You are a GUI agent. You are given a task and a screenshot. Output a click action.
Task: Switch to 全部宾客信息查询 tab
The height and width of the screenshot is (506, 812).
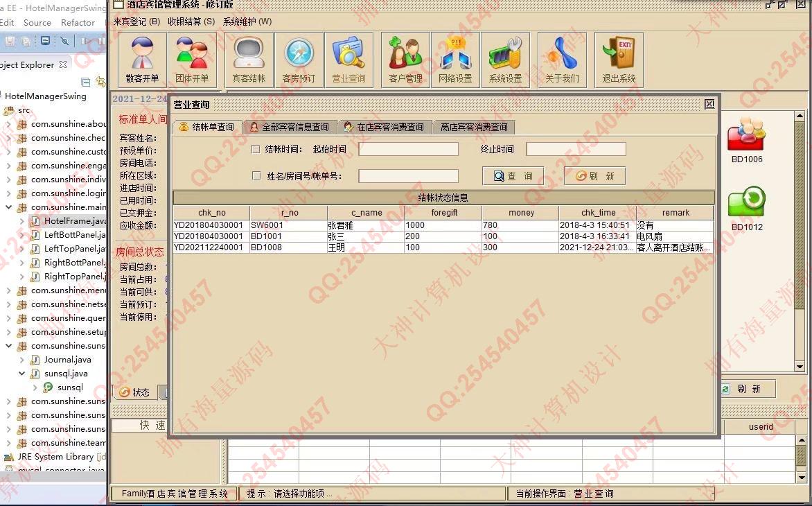click(289, 127)
